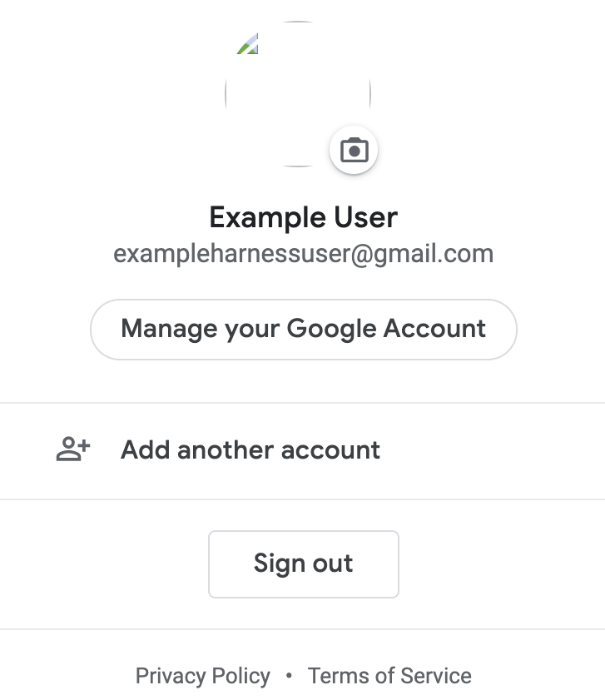Open the circular profile picture

click(297, 94)
